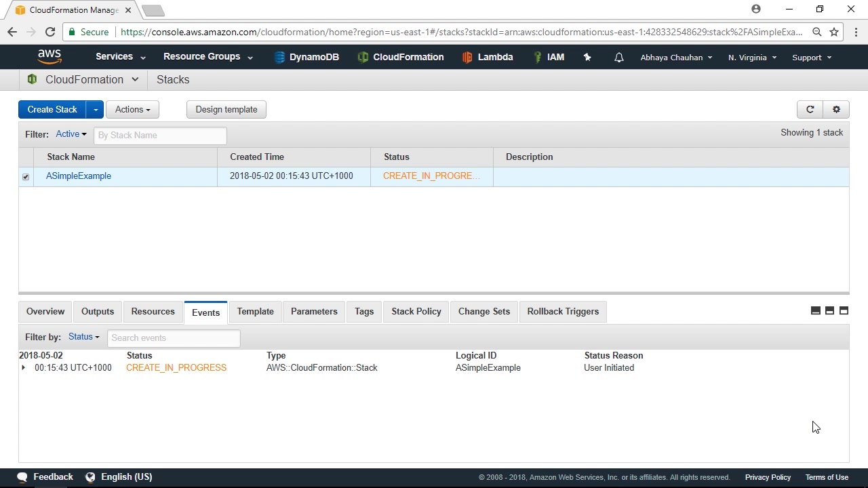Focus the By Stack Name filter field
Image resolution: width=868 pixels, height=488 pixels.
pos(160,135)
